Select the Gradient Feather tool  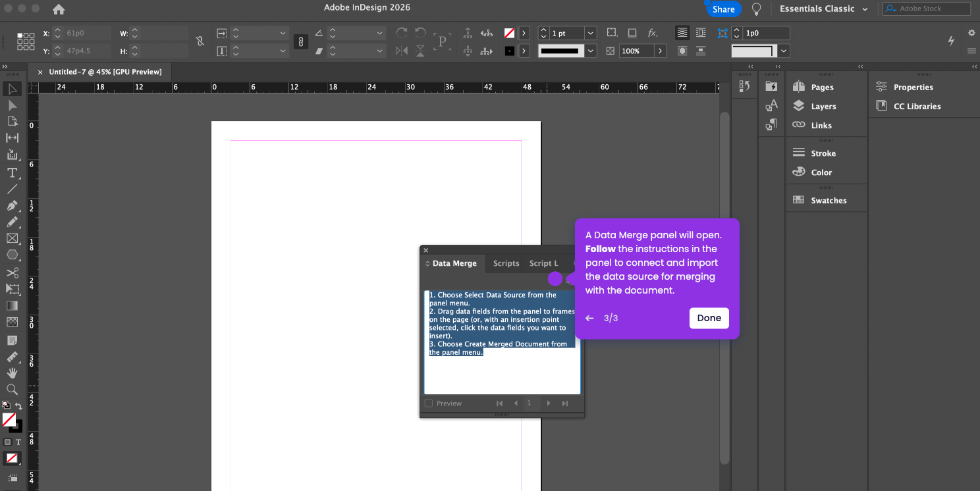point(13,322)
